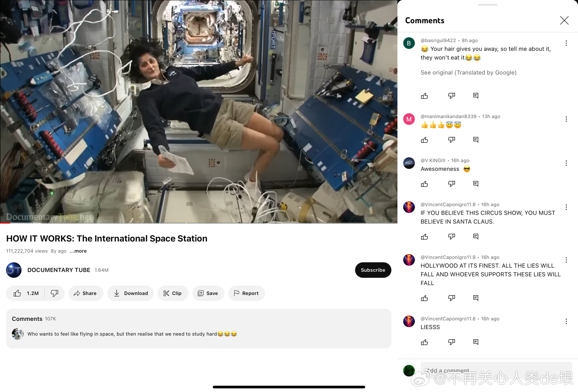Reply to the SANTA CLAUS comment
The image size is (578, 392).
click(476, 236)
